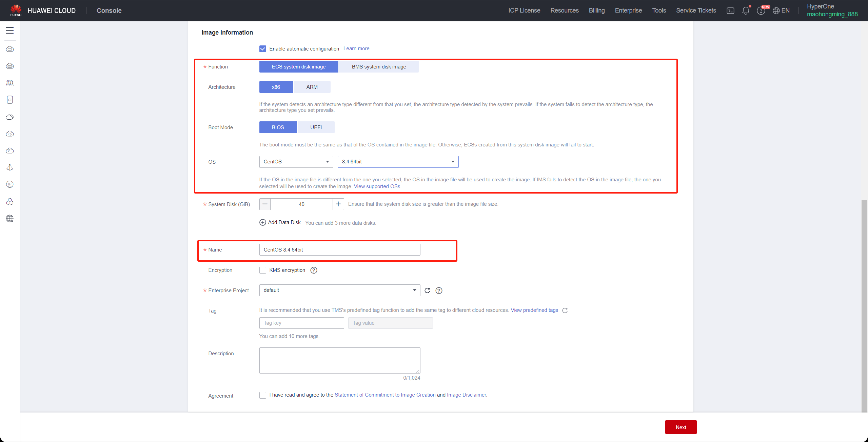Click the notification bell icon

(x=746, y=11)
